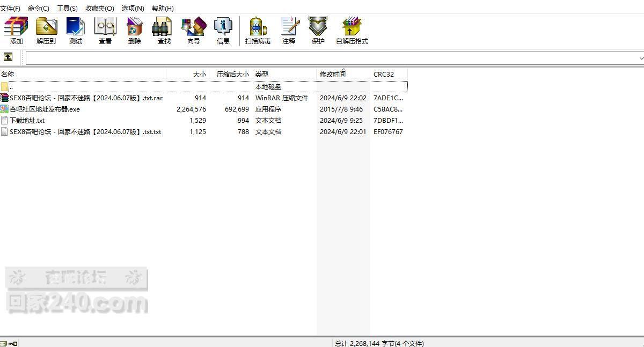Click the 解压到 (Extract To) toolbar icon

point(46,26)
